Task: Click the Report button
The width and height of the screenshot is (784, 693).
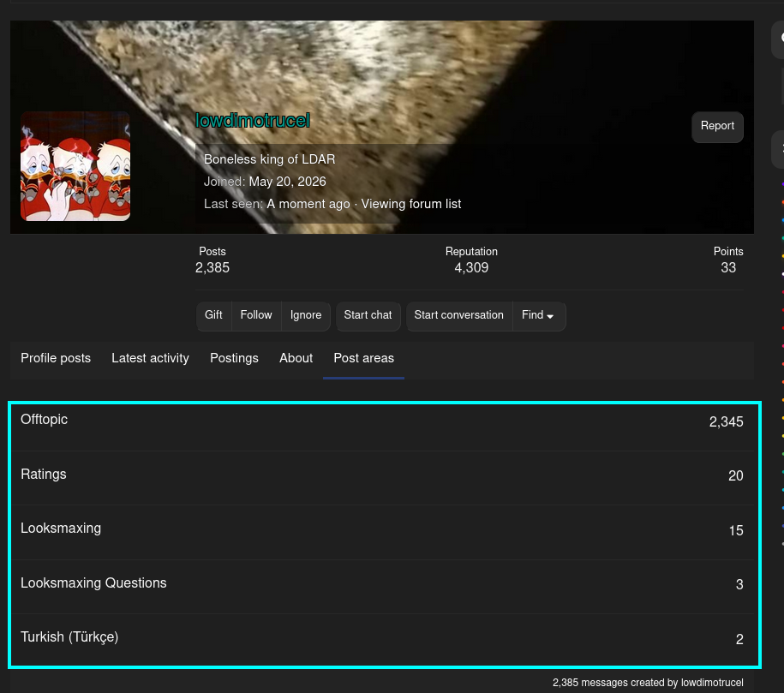Action: pos(717,127)
